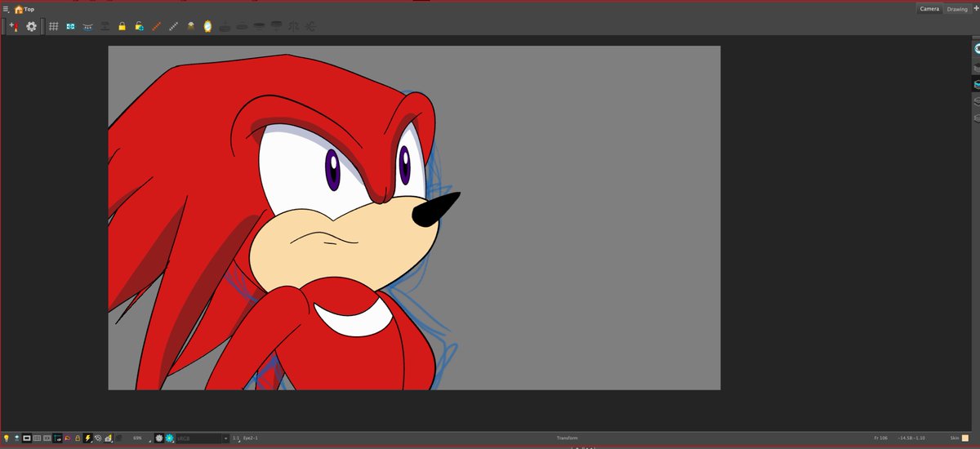Click the red wedge-shaped icon in bottom toolbar

point(67,438)
